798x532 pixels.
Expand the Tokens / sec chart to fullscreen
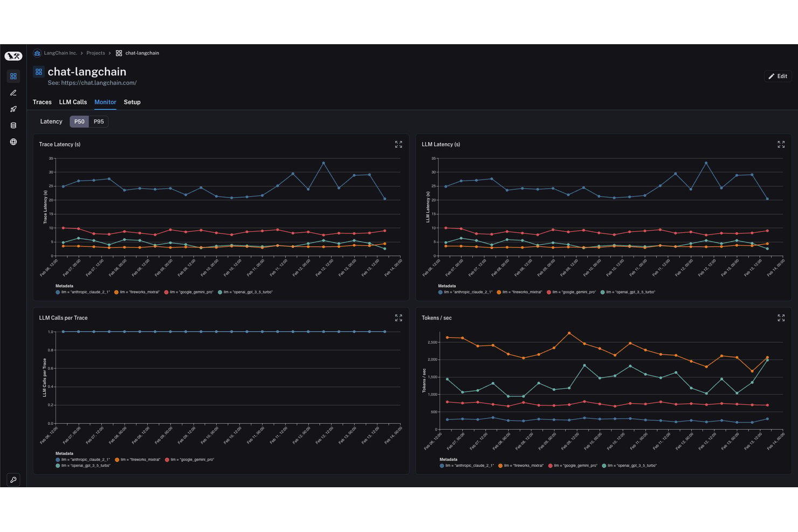(x=781, y=318)
